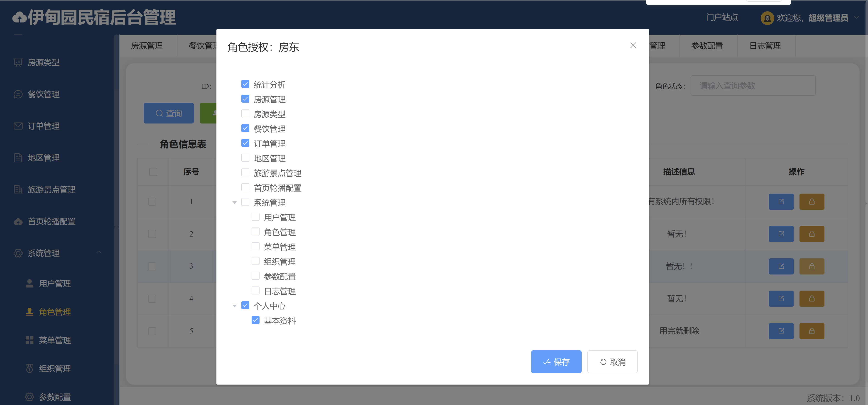Image resolution: width=868 pixels, height=405 pixels.
Task: Check the 组织管理 checkbox in the tree
Action: (x=256, y=261)
